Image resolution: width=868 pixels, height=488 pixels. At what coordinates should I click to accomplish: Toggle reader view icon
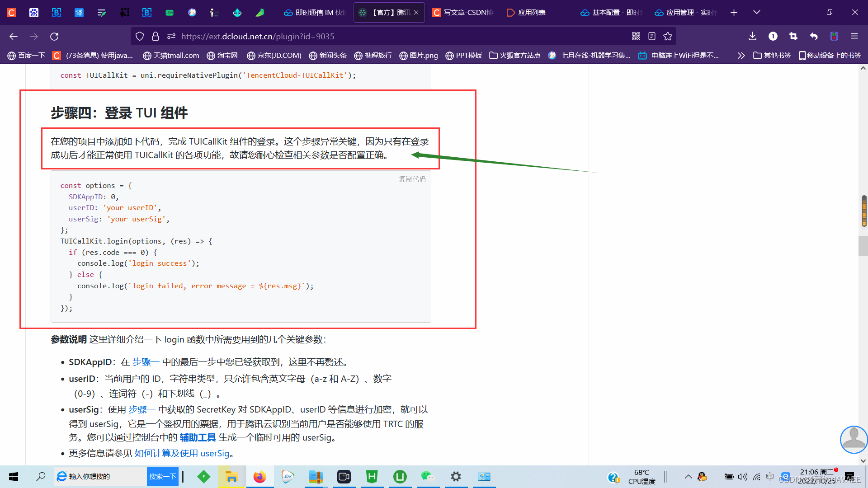pos(652,36)
